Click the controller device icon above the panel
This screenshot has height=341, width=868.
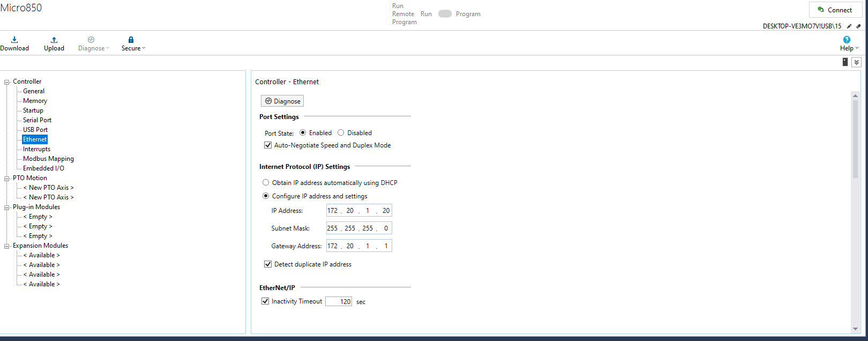[x=845, y=62]
